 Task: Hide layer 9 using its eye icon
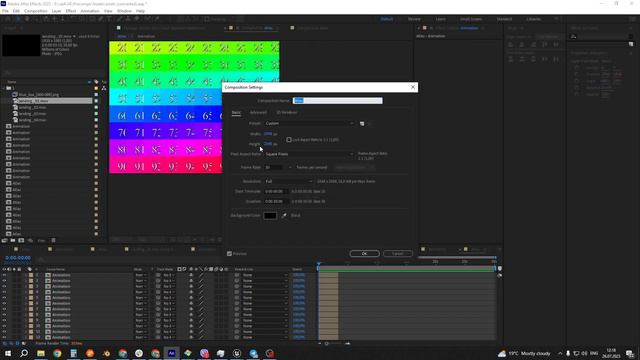pyautogui.click(x=4, y=320)
